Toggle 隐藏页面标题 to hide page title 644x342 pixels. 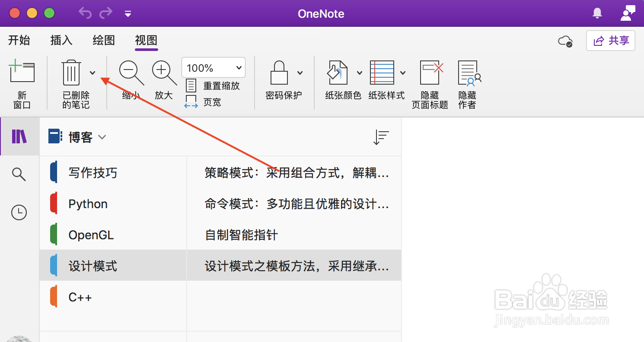click(x=430, y=84)
